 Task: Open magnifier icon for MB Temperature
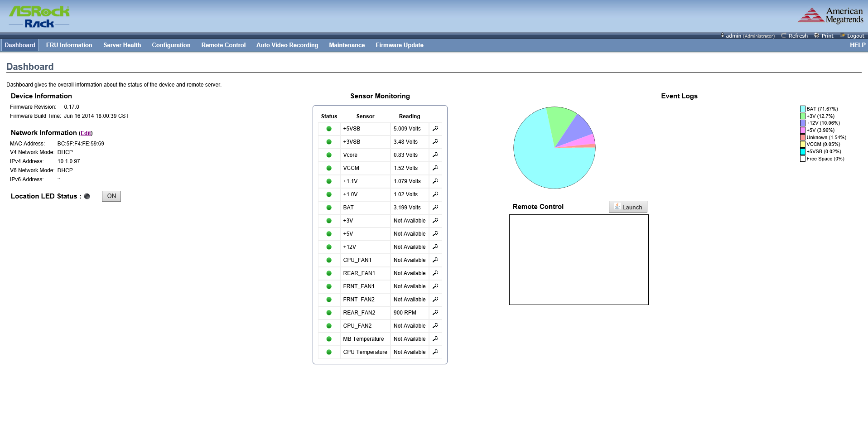click(435, 339)
